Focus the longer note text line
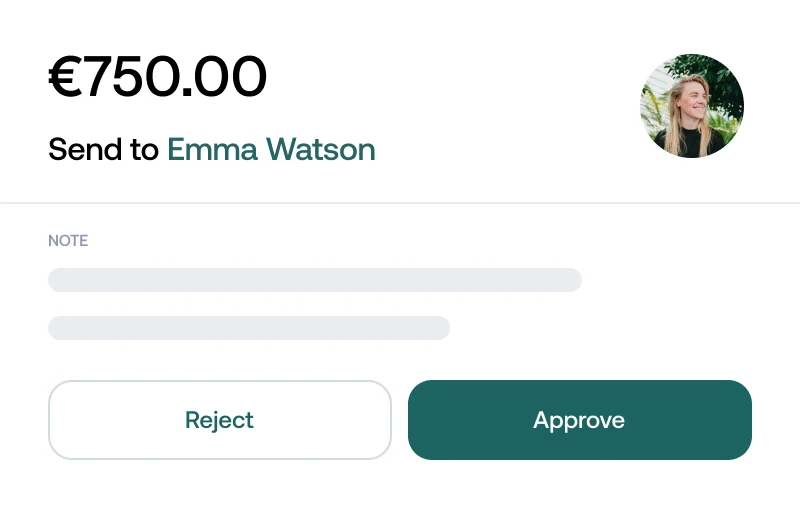 (x=315, y=280)
